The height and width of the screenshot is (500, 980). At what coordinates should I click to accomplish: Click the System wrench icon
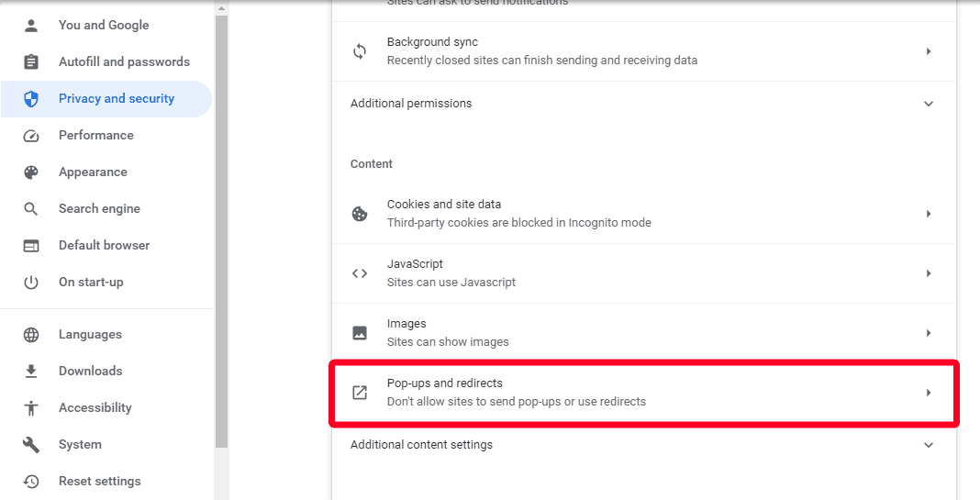(31, 445)
